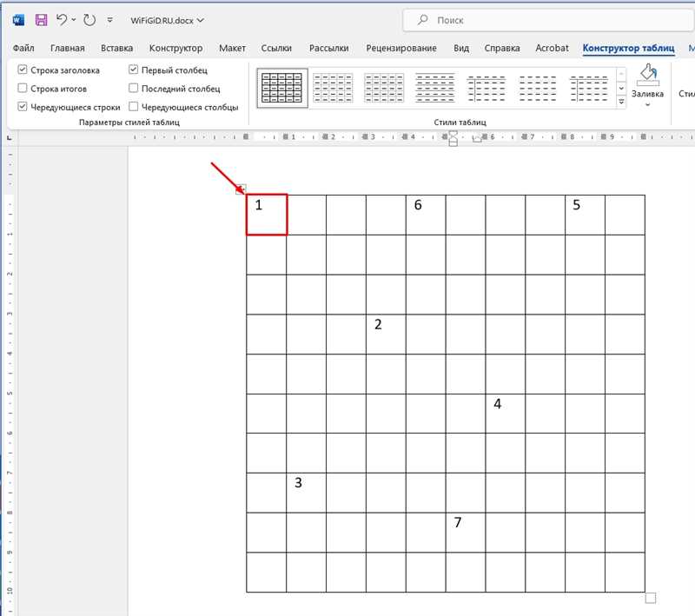Switch to the Вставка tab
Viewport: 695px width, 616px height.
(x=116, y=48)
